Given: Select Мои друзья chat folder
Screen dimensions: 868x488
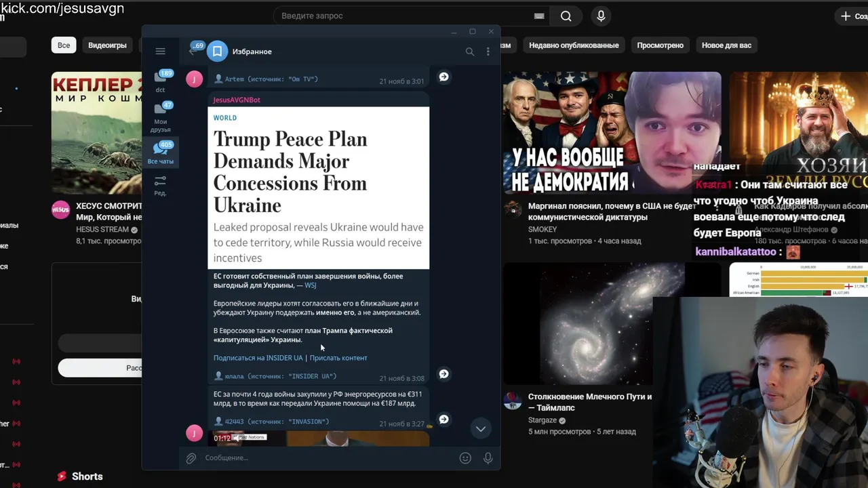Looking at the screenshot, I should 161,117.
